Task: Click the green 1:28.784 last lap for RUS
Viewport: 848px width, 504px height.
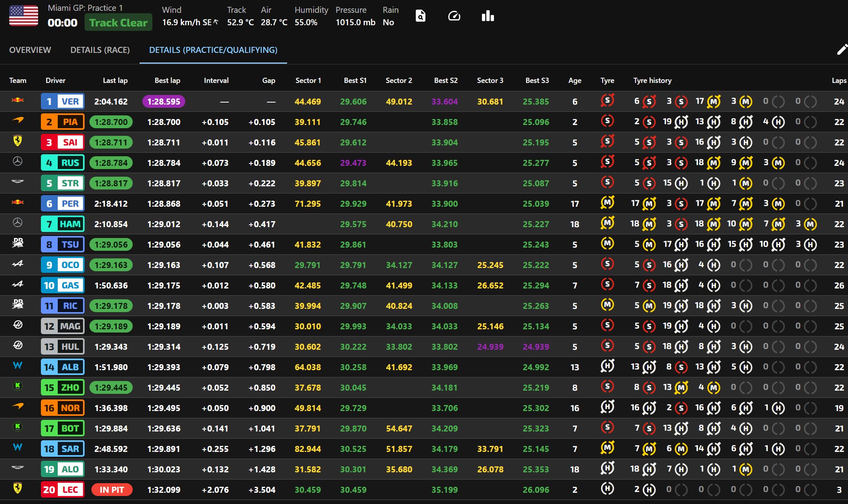Action: [111, 163]
